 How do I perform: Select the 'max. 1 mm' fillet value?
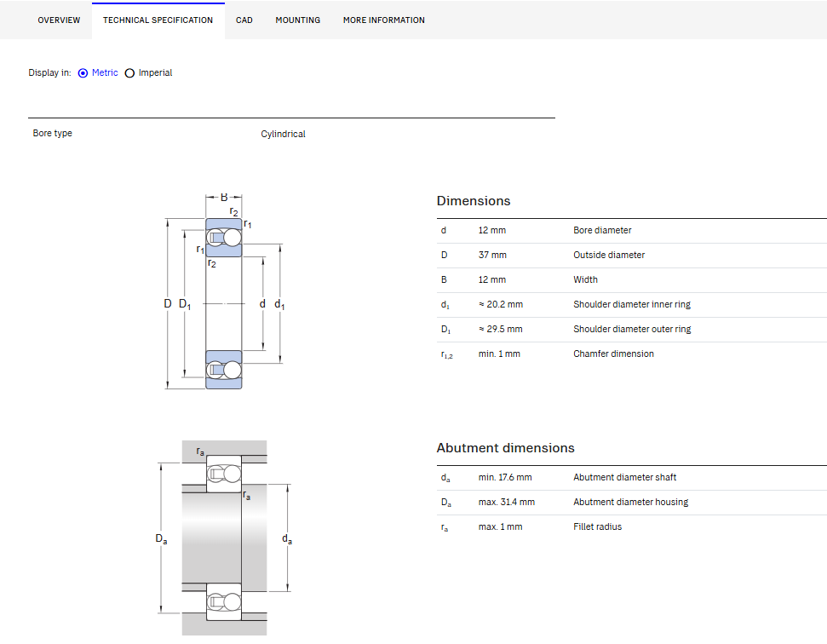[500, 526]
